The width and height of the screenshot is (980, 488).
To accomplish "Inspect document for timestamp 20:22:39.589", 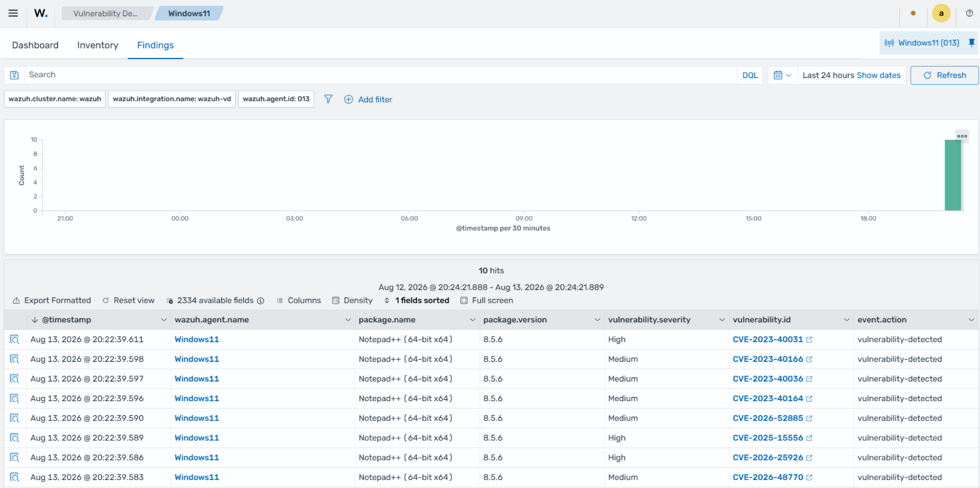I will coord(15,437).
